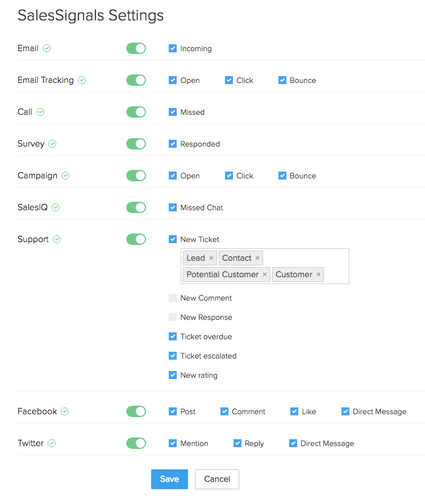425x504 pixels.
Task: Save the SalesSignals settings
Action: tap(169, 479)
